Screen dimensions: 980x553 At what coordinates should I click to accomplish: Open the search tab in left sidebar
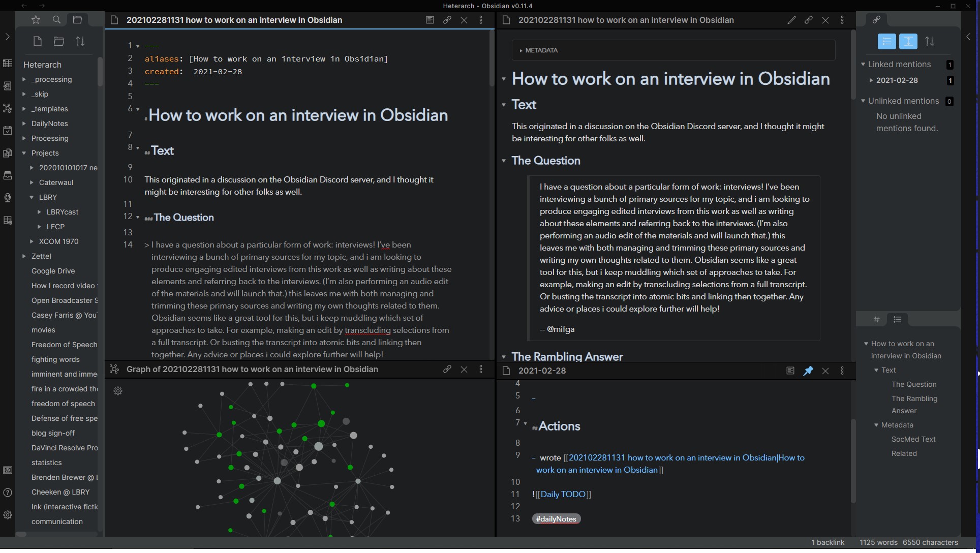56,20
